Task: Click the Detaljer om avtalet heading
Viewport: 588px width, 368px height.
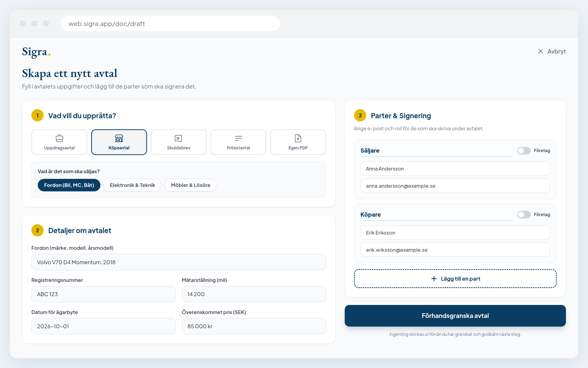Action: (x=80, y=231)
